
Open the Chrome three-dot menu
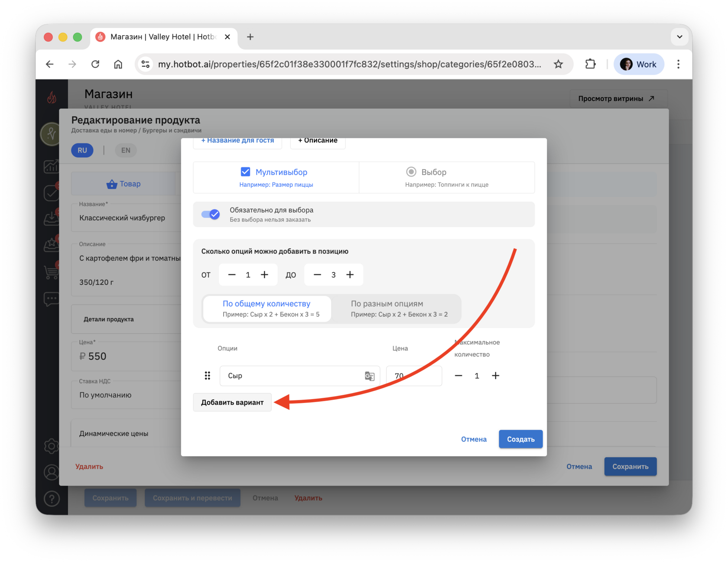coord(678,64)
